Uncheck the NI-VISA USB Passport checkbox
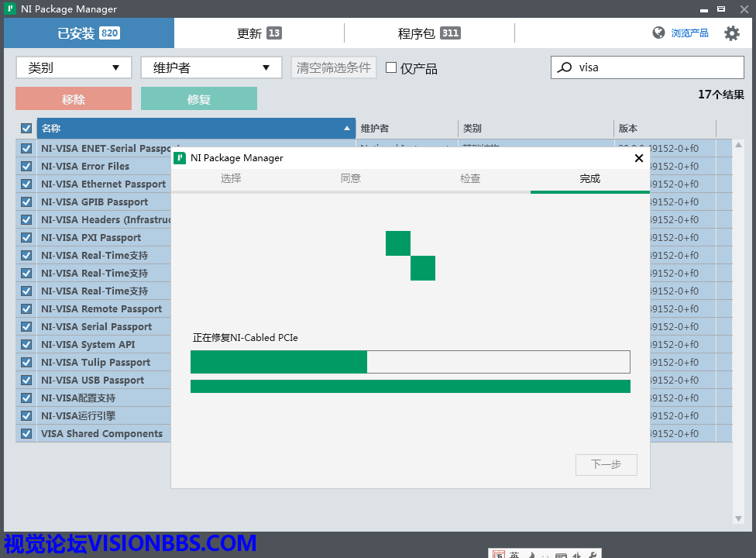Screen dimensions: 756x558 26,381
